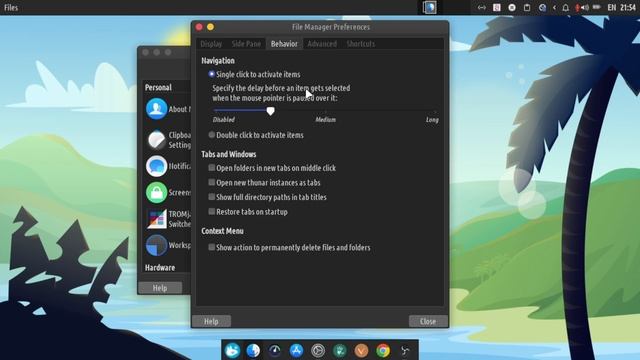Click the Navigation section heading
The image size is (640, 360).
(218, 60)
